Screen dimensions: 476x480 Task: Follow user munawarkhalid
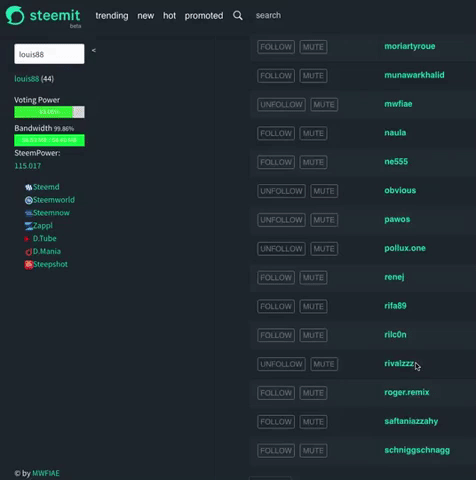(276, 76)
